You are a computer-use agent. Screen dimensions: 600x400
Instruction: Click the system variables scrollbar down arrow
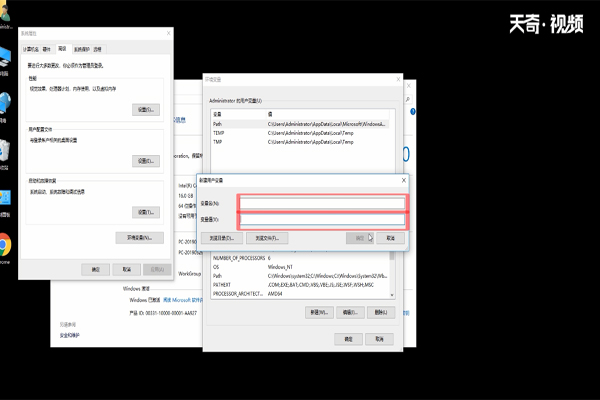click(392, 295)
